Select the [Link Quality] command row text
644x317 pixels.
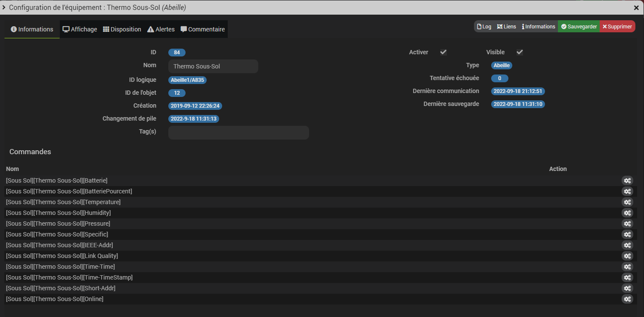tap(62, 256)
